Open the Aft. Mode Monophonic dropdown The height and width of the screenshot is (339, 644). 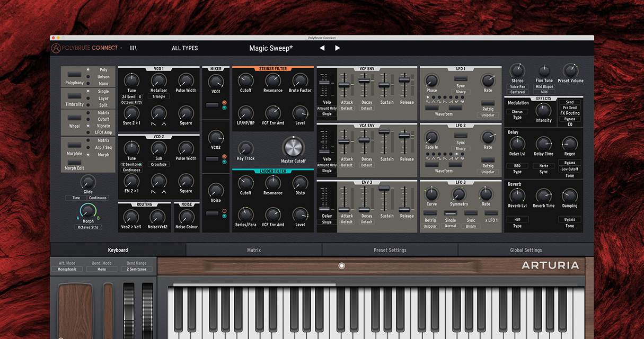[x=67, y=269]
